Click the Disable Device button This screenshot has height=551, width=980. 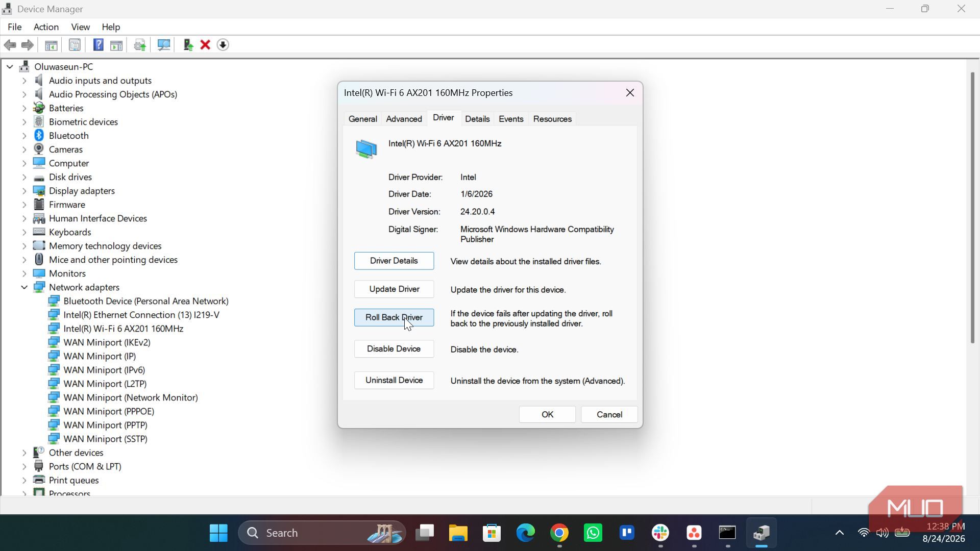[394, 349]
